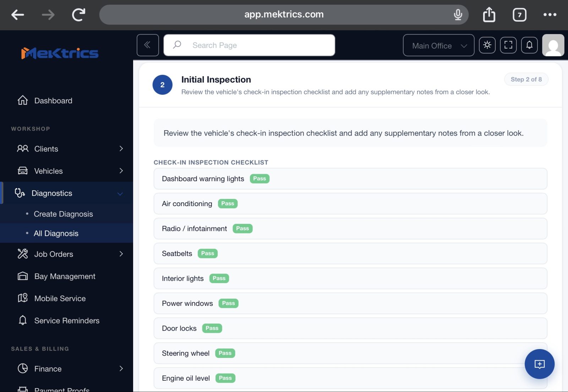Open notifications with the bell icon
The image size is (568, 392).
[x=529, y=45]
